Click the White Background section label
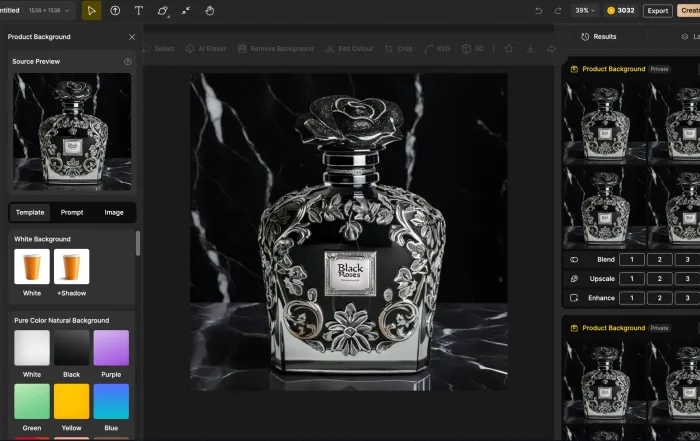Screen dimensions: 700x441 [42, 239]
